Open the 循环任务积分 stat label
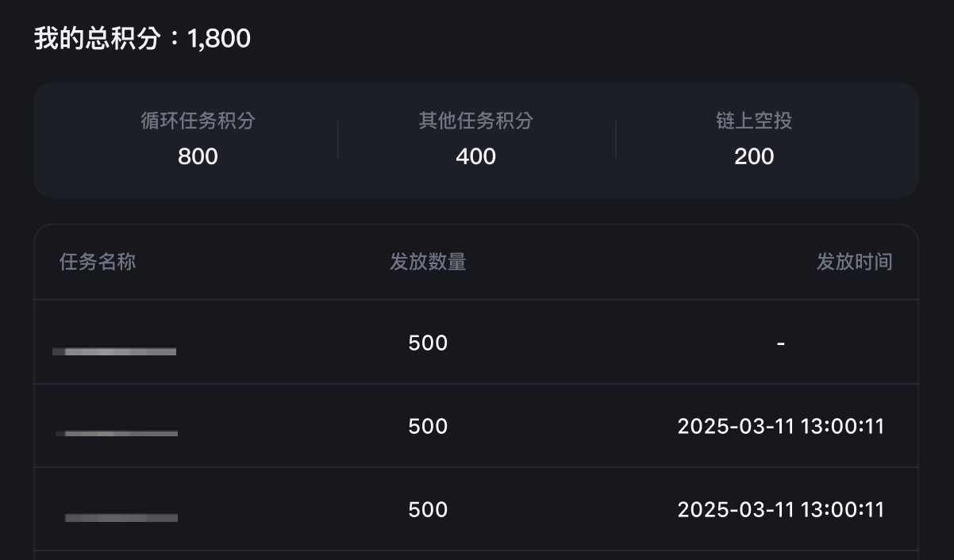Screen dimensions: 954x560 pos(198,121)
